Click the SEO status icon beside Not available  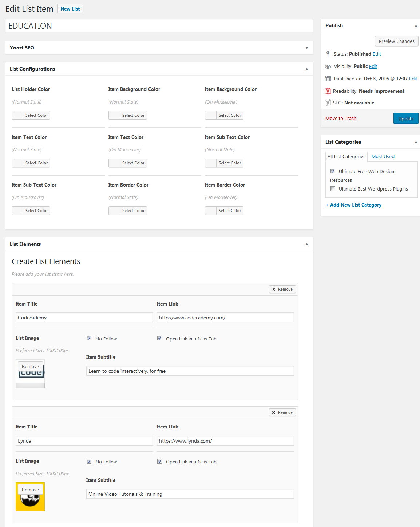[x=328, y=103]
